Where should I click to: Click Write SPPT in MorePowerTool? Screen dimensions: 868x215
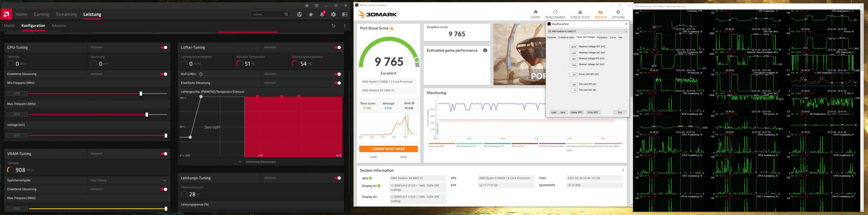593,112
